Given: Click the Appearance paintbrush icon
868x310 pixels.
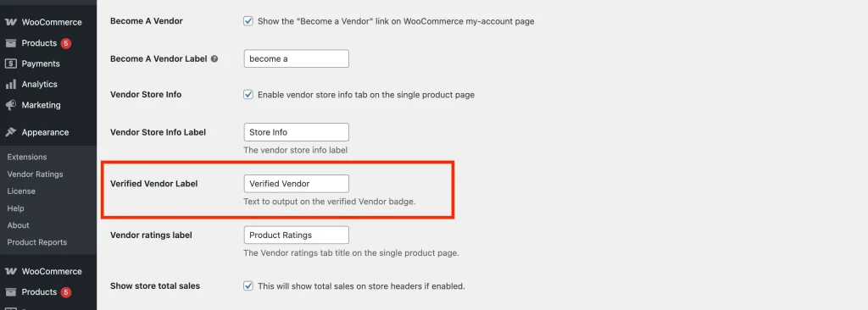Looking at the screenshot, I should (10, 132).
